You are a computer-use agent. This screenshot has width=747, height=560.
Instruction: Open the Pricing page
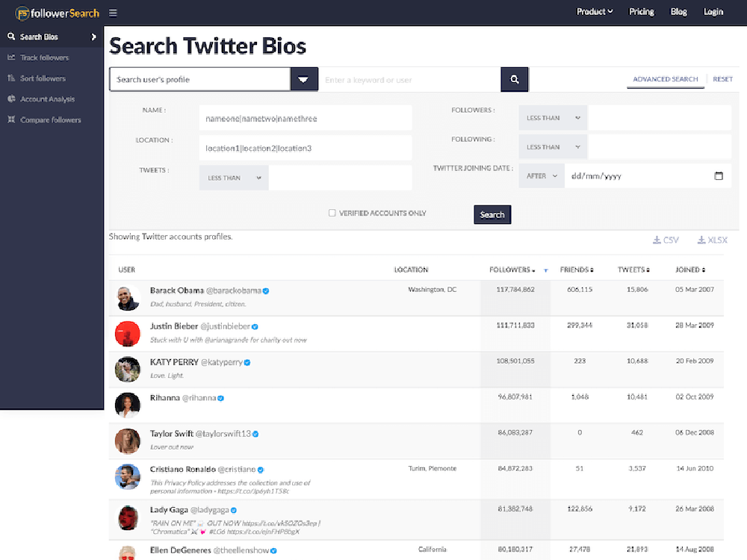tap(641, 11)
